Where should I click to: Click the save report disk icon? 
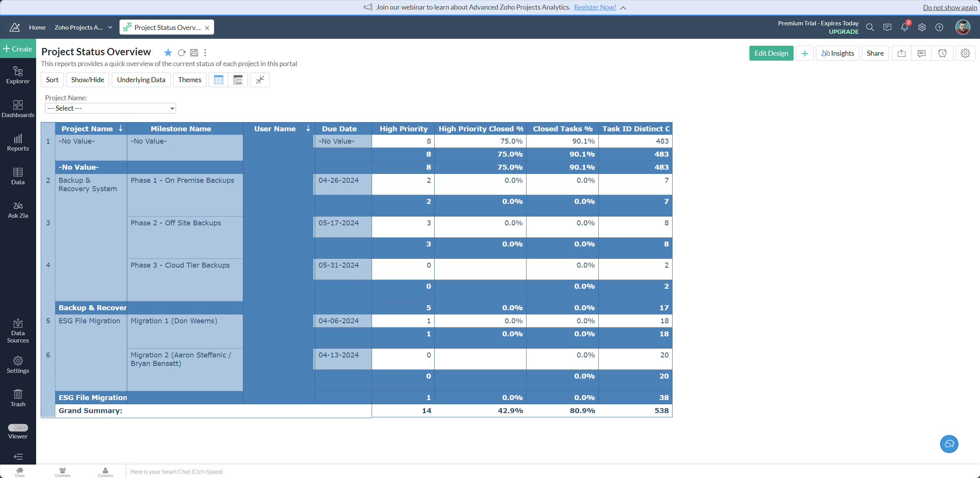[x=194, y=53]
